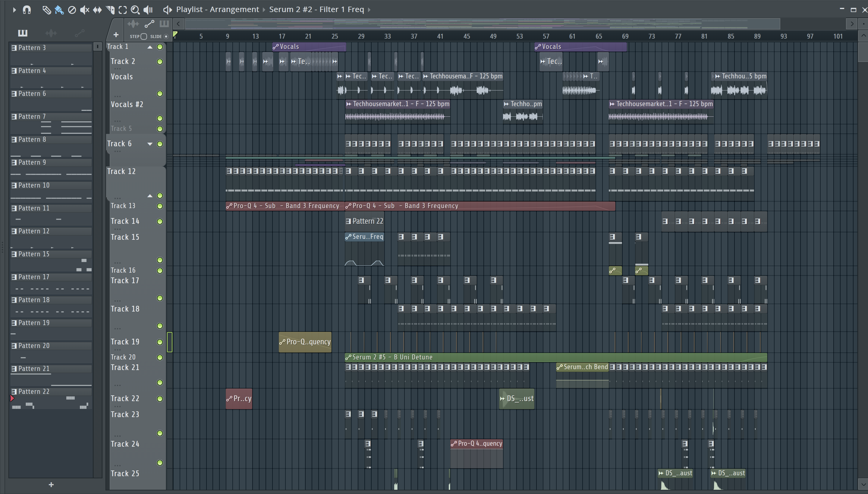Select the Mute tool

click(84, 10)
